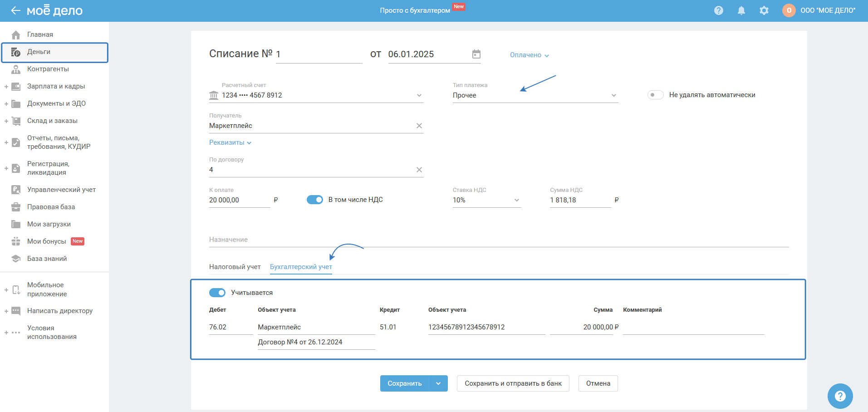Open 'Контрагенты' in sidebar menu
Viewport: 868px width, 412px height.
click(x=48, y=69)
